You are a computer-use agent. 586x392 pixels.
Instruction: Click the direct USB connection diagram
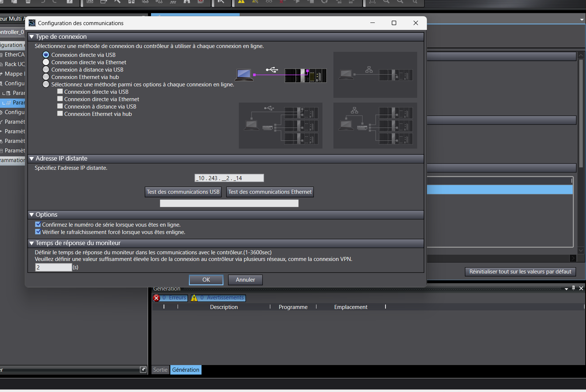tap(281, 74)
